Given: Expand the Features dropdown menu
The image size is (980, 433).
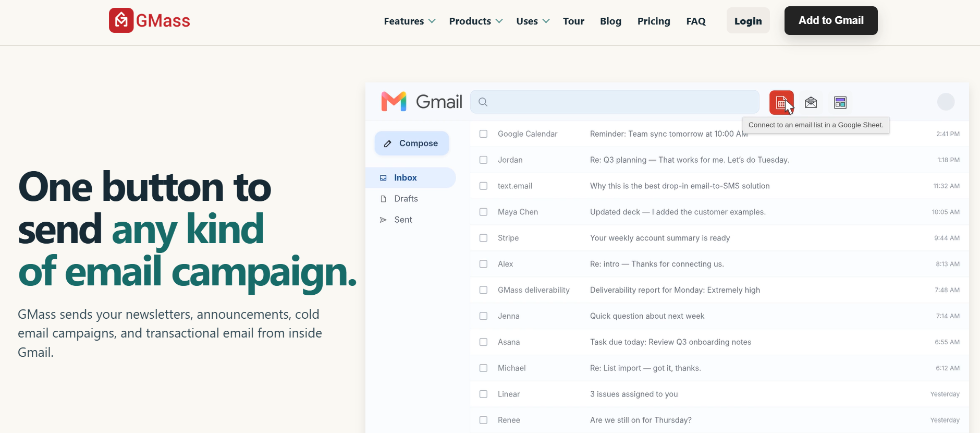Looking at the screenshot, I should pyautogui.click(x=410, y=21).
